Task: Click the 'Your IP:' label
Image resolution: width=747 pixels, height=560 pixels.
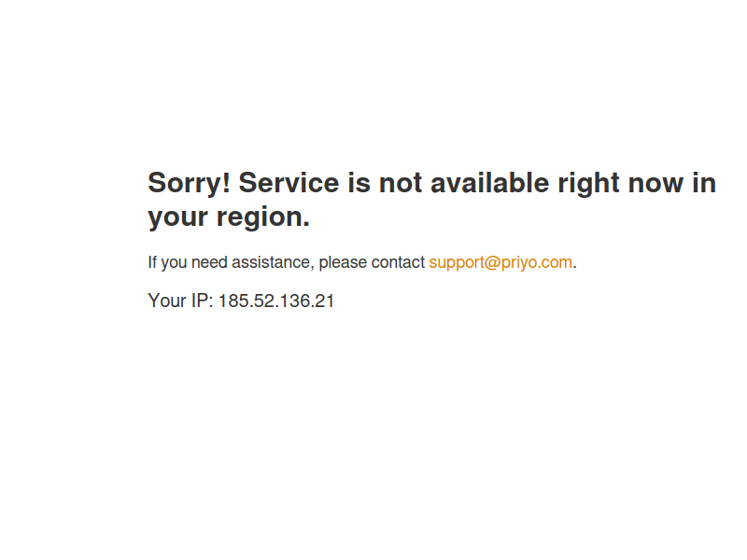Action: [180, 301]
